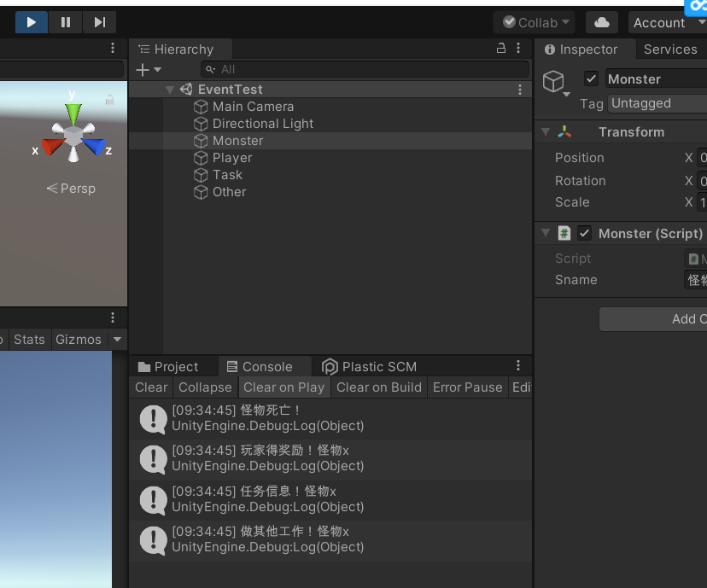The height and width of the screenshot is (588, 707).
Task: Click the Pause button in the toolbar
Action: click(x=65, y=22)
